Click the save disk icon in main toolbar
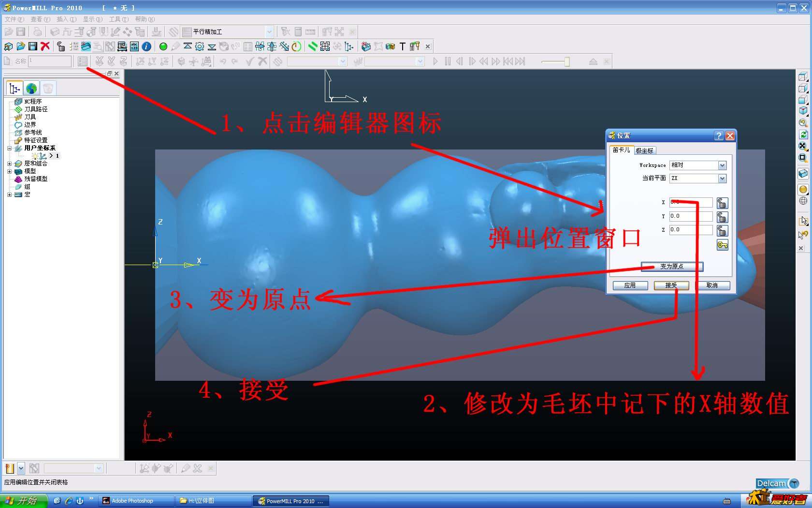The height and width of the screenshot is (508, 812). click(x=33, y=46)
